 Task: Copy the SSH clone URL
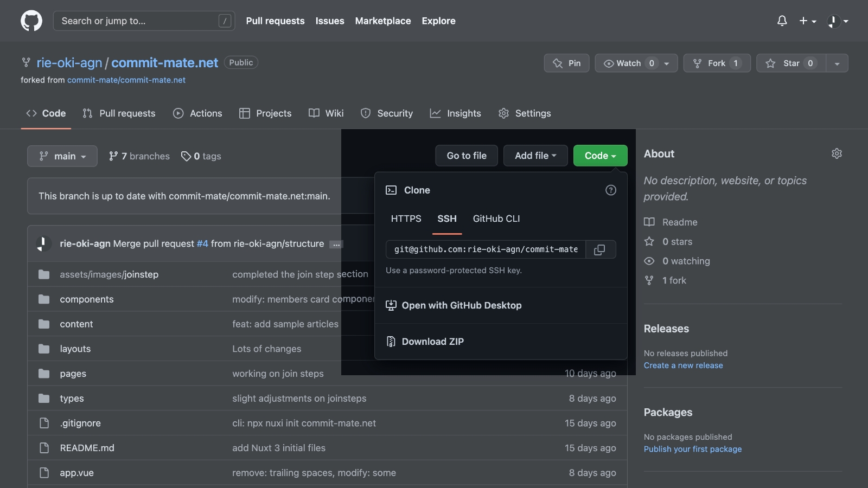pyautogui.click(x=599, y=249)
